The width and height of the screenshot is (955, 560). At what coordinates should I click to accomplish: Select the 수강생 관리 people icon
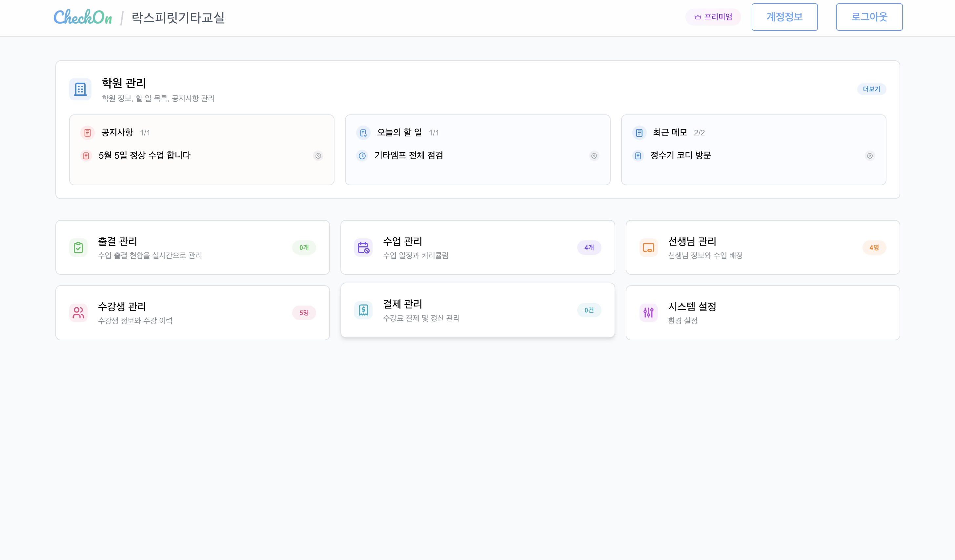coord(78,312)
